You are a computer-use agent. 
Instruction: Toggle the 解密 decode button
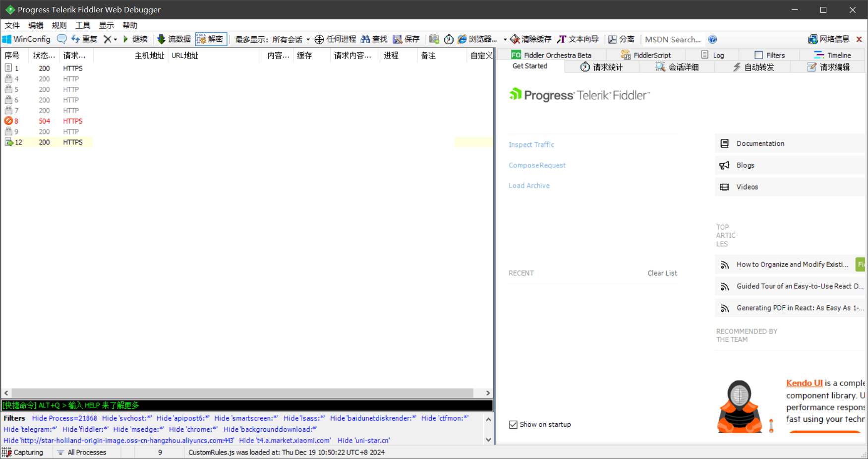coord(211,39)
